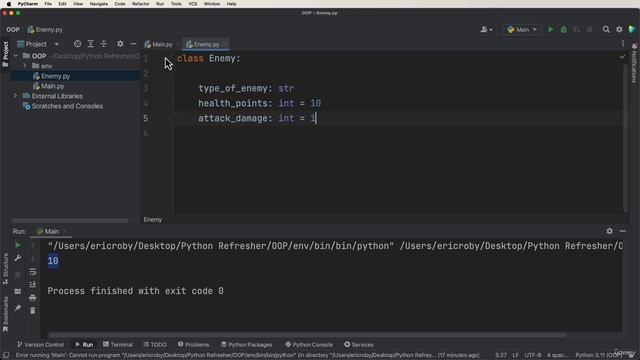The image size is (640, 360).
Task: Open the user account icon dropdown
Action: click(486, 29)
